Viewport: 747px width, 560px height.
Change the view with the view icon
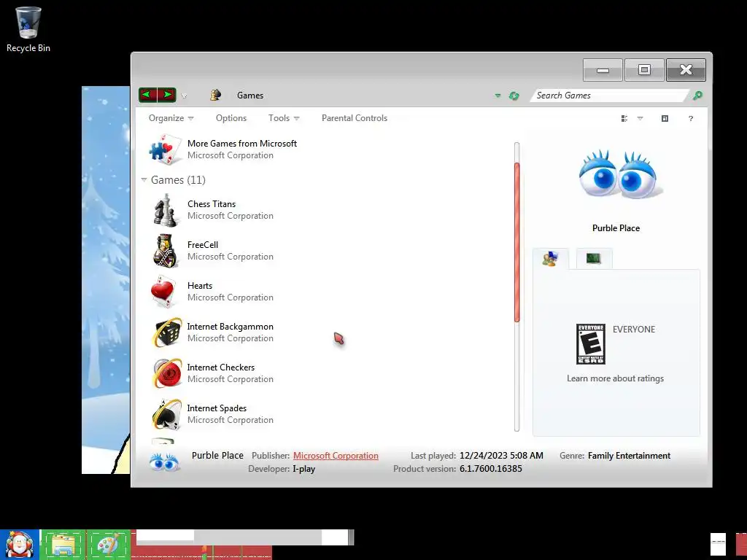[624, 119]
